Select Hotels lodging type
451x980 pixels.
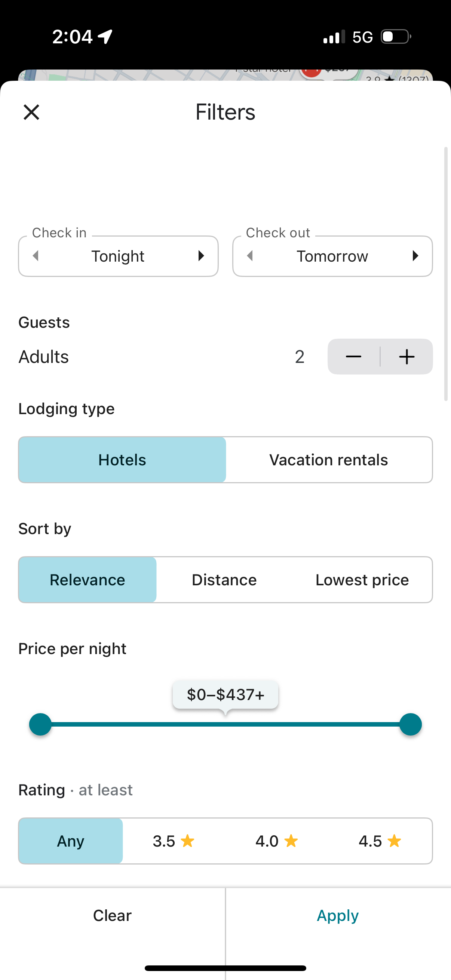(x=122, y=460)
